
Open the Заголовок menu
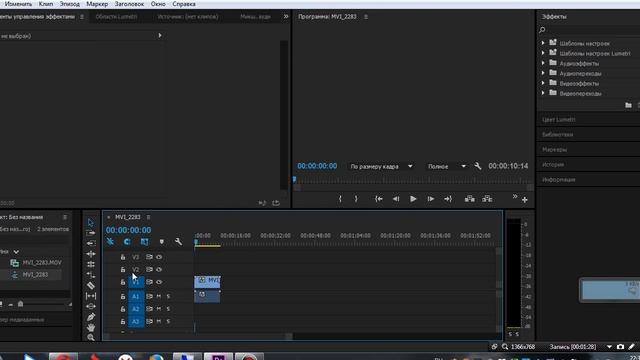point(129,4)
